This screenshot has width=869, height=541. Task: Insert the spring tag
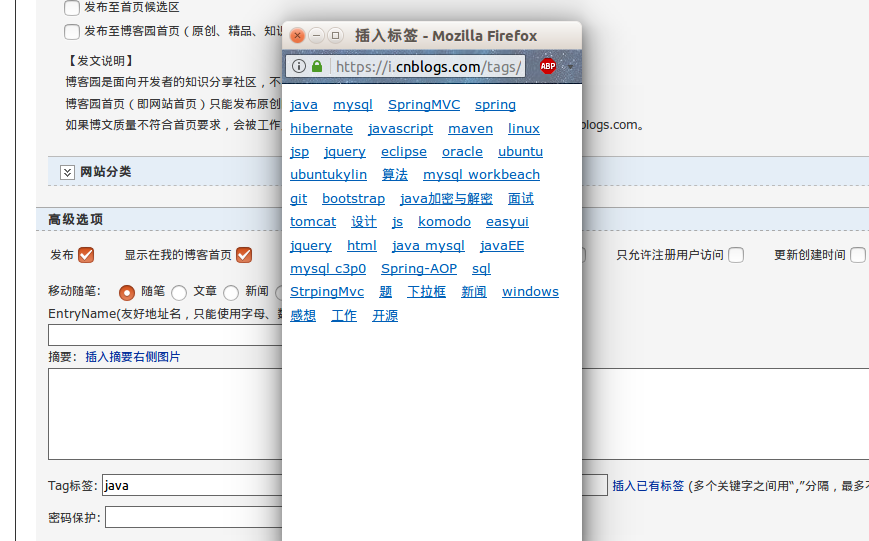click(x=495, y=105)
